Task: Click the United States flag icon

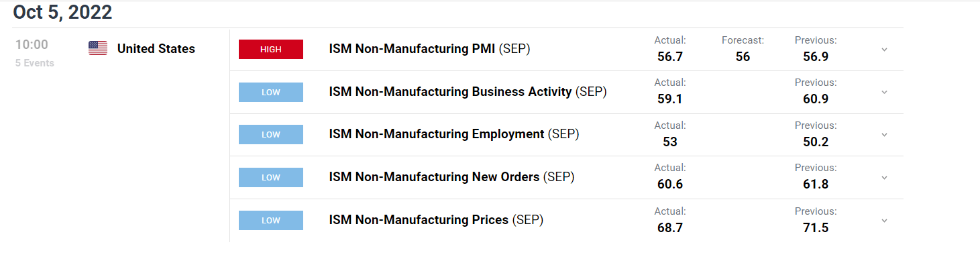Action: click(x=98, y=48)
